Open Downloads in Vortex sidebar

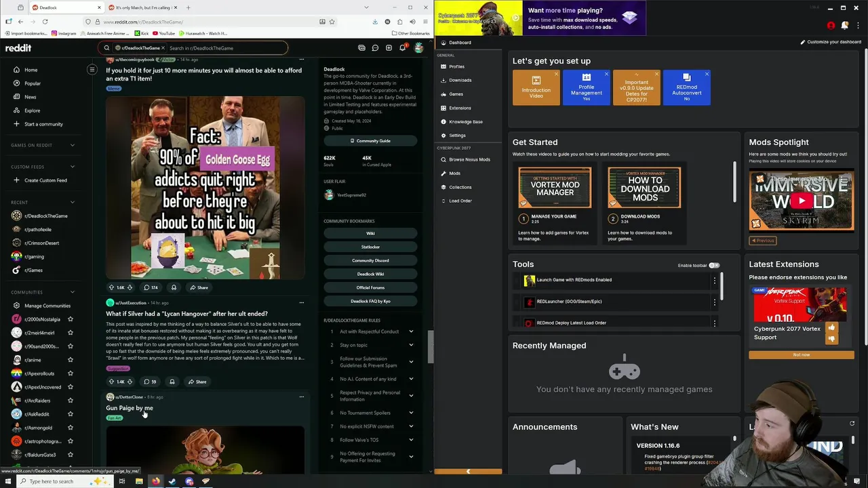[x=460, y=80]
